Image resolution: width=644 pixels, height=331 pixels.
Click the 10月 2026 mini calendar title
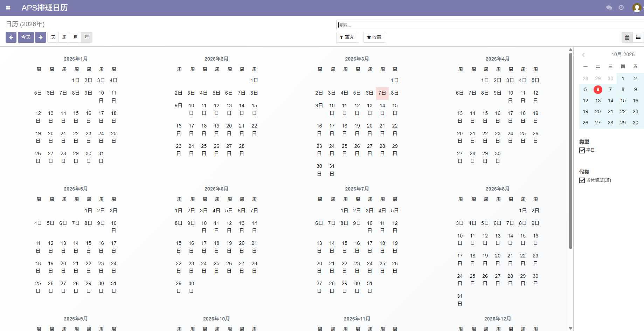623,54
